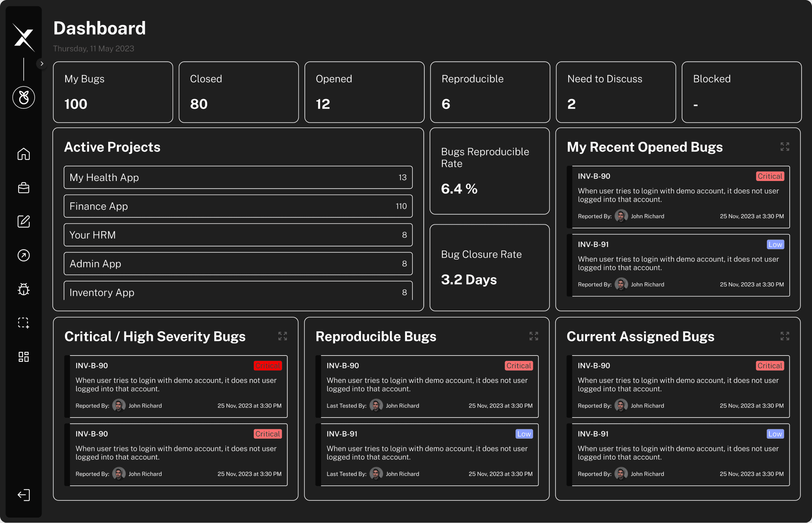Click avatar on Current Assigned INV-B-90 card
Viewport: 812px width, 523px height.
(x=621, y=406)
